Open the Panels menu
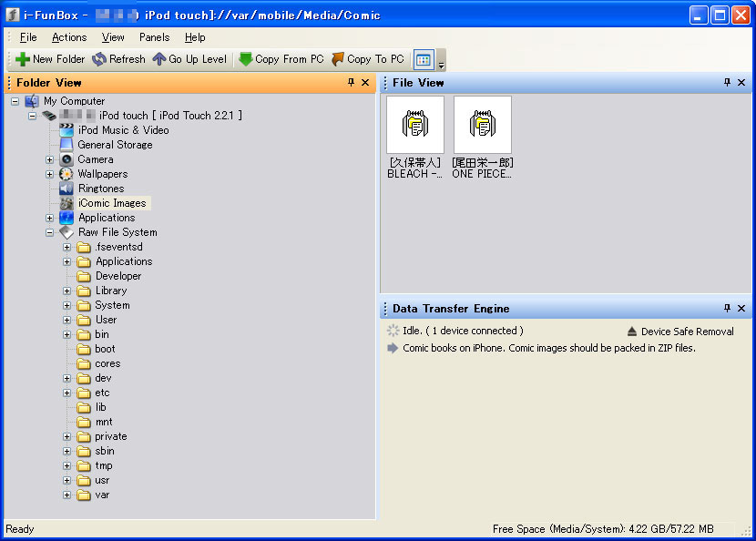The width and height of the screenshot is (756, 541). click(154, 37)
